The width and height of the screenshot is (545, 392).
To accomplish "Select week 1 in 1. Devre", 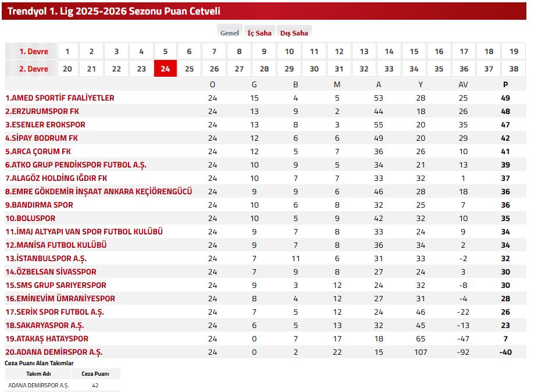I will [x=67, y=51].
